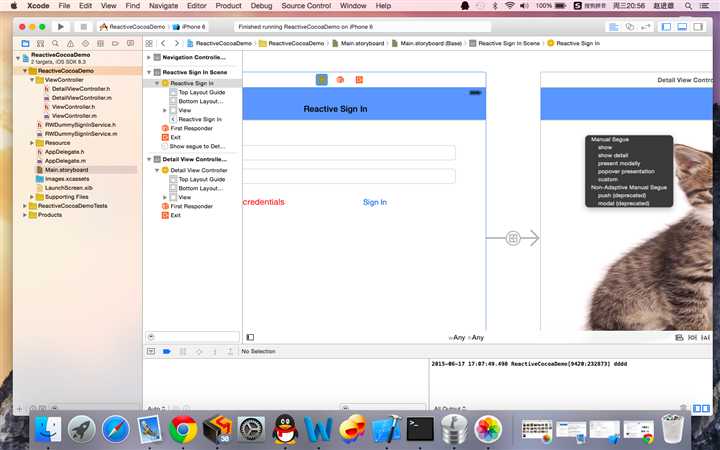Open Chrome from the Dock
Viewport: 720px width, 450px height.
coord(182,430)
